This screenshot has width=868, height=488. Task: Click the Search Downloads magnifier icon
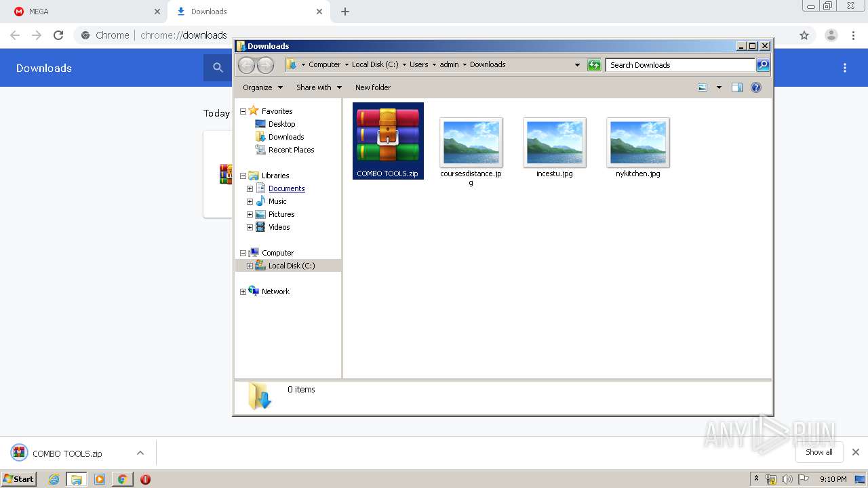[763, 65]
